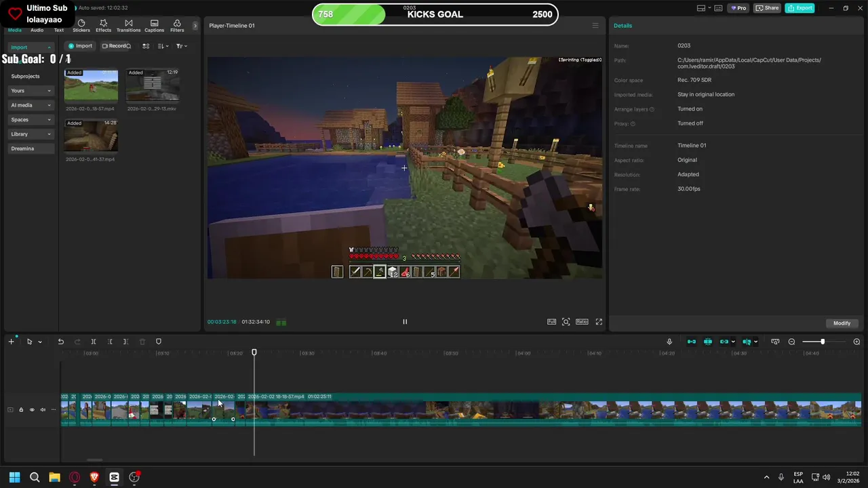Screen dimensions: 868x488
Task: Click the timeline playhead marker
Action: pyautogui.click(x=254, y=352)
